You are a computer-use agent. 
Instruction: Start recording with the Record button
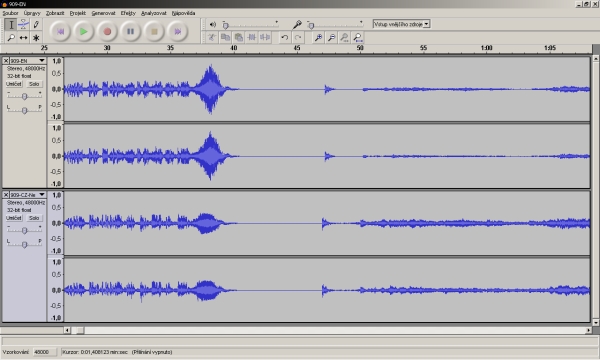click(107, 31)
